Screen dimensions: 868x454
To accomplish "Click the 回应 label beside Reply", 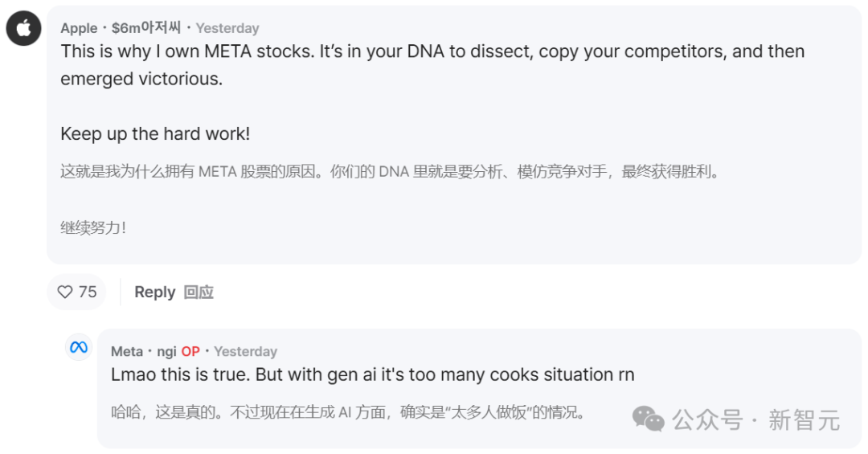I will coord(199,292).
